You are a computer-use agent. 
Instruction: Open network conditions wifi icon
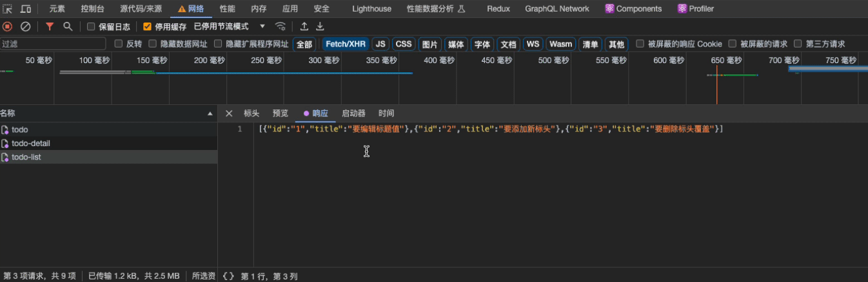281,26
